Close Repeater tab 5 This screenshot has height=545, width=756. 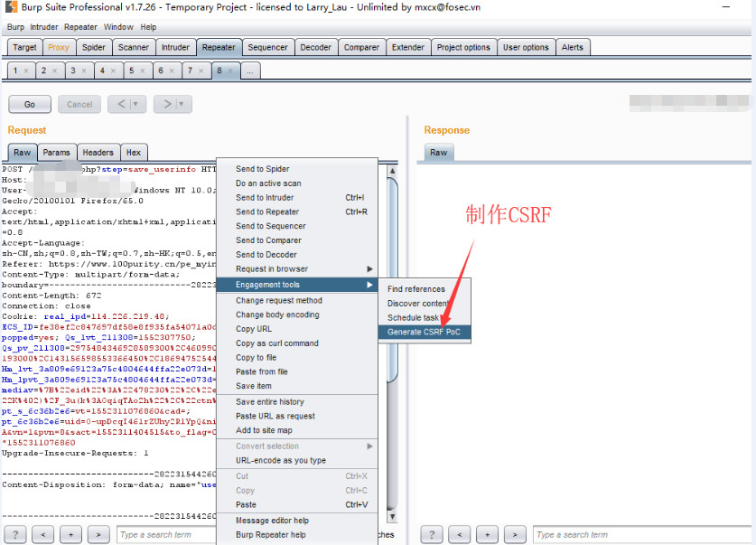[143, 70]
